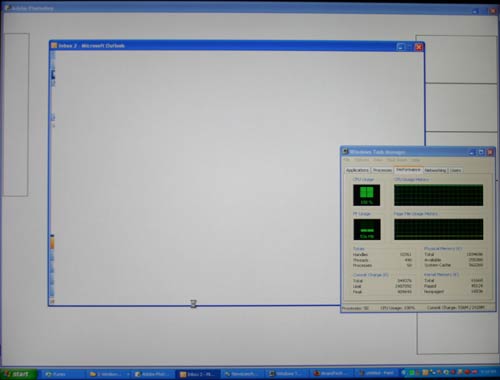Open the Shut Down menu in Task Manager

(x=397, y=160)
